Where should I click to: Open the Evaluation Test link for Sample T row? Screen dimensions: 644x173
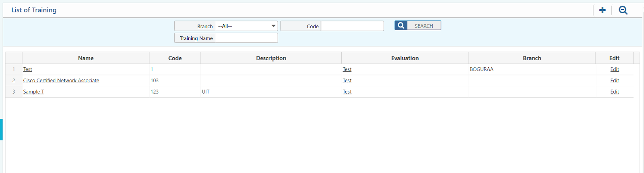[347, 92]
